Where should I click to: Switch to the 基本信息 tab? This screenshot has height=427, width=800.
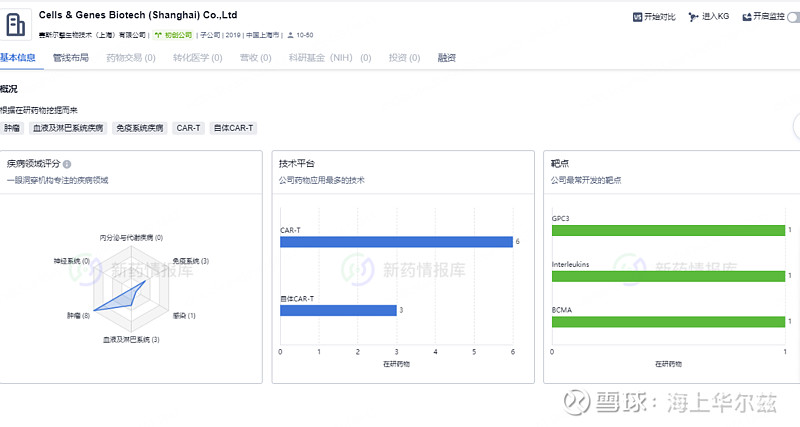[18, 58]
